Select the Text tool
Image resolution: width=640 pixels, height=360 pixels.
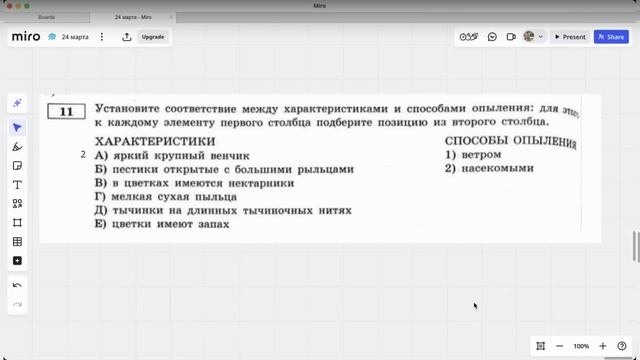tap(17, 185)
